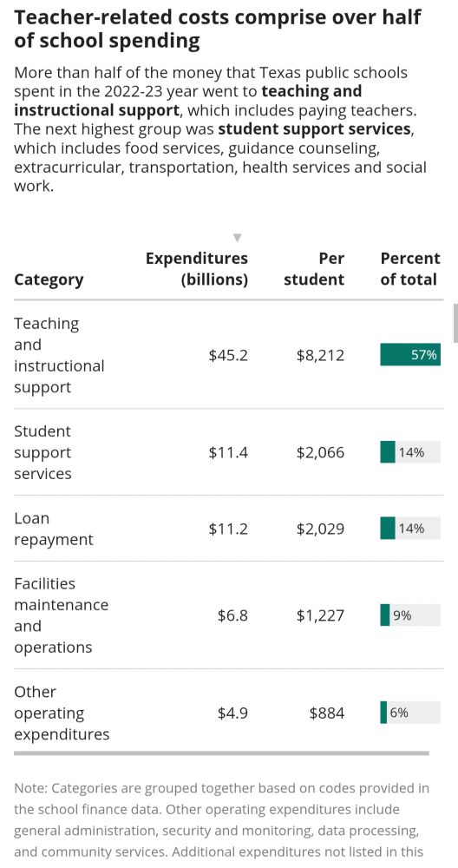The width and height of the screenshot is (458, 868).
Task: Select the Other operating expenditures label
Action: 62,713
